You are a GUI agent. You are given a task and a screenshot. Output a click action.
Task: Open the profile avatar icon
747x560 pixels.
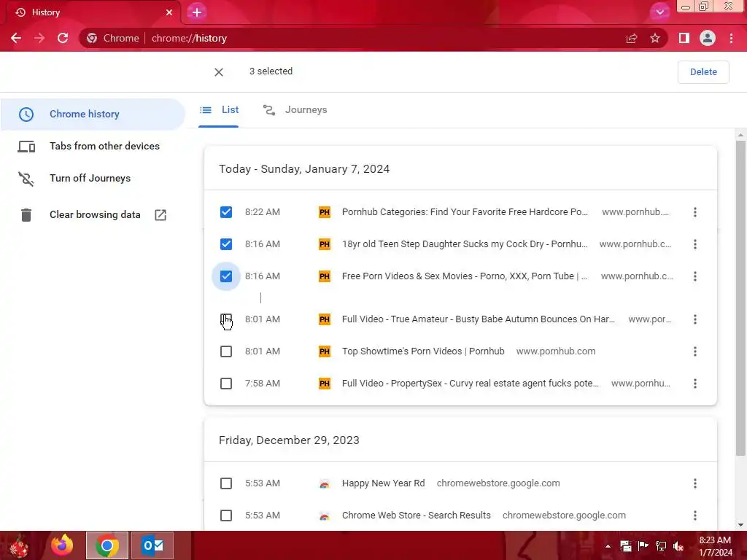tap(708, 38)
